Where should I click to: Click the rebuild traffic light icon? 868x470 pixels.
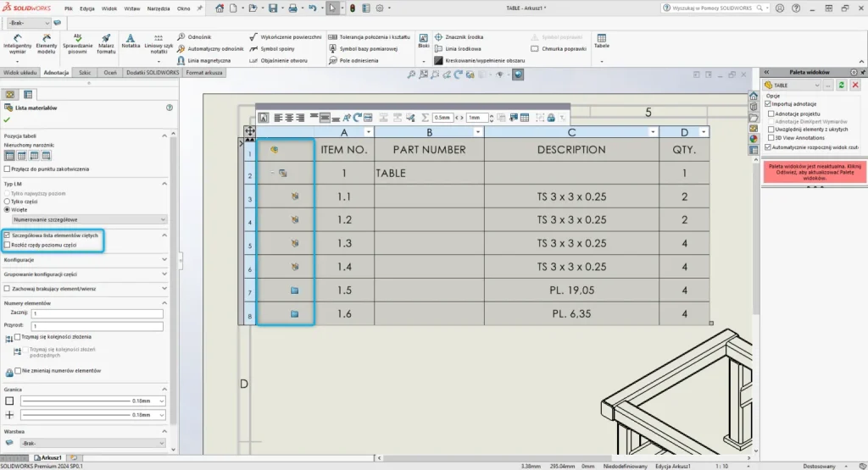click(x=352, y=8)
